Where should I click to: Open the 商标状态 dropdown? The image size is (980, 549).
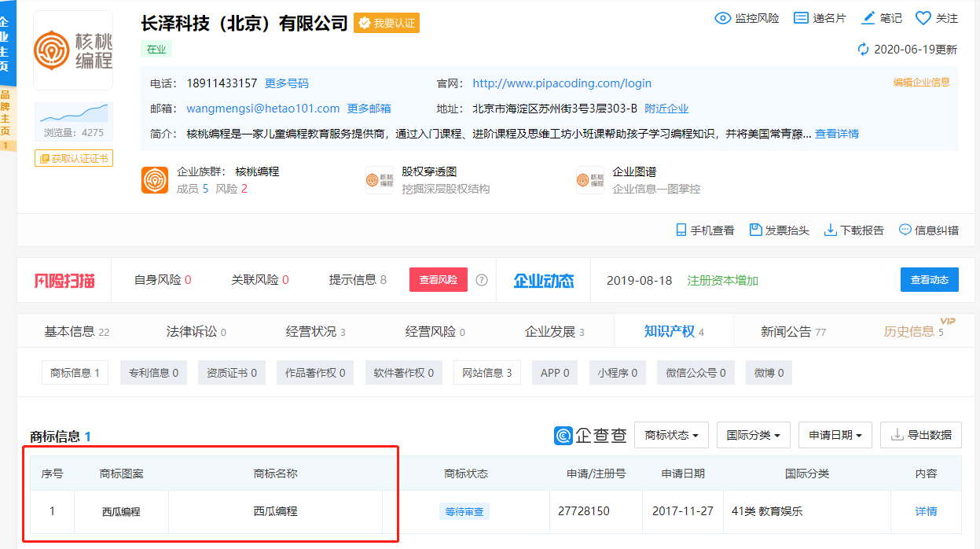tap(671, 434)
